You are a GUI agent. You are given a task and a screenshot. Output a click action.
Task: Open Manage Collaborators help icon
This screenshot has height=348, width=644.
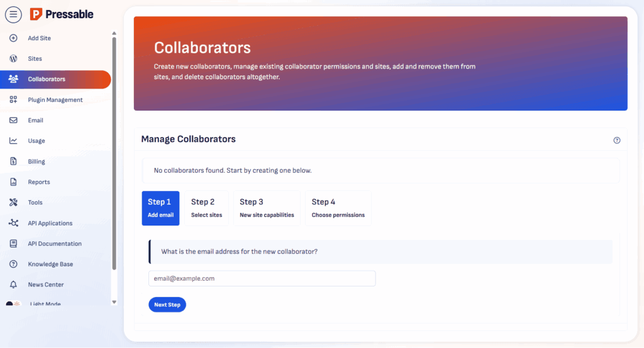pos(617,140)
